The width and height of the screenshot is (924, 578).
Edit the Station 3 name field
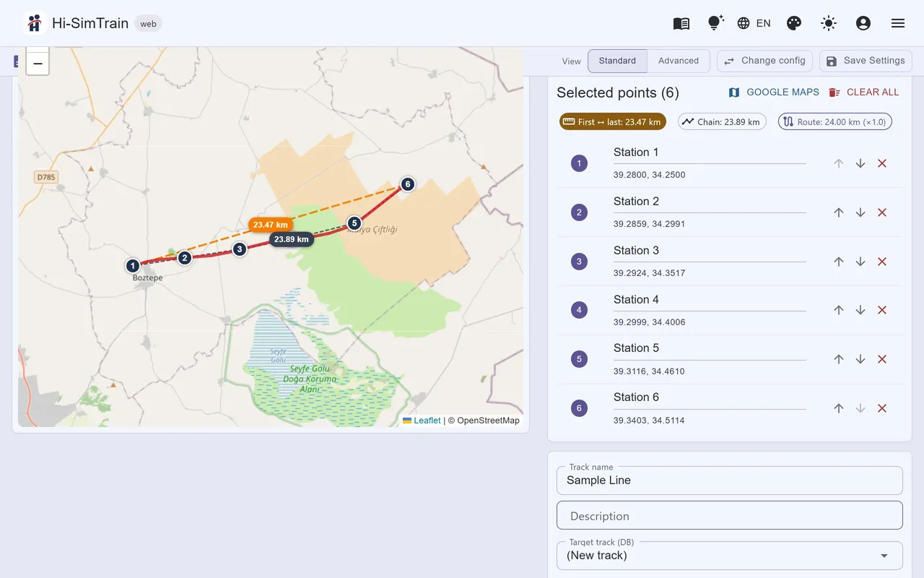point(710,251)
